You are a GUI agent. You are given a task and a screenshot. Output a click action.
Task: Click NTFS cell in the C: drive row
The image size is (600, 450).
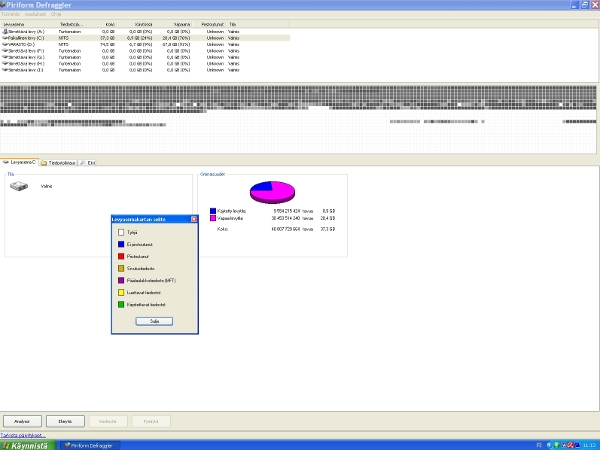coord(64,38)
